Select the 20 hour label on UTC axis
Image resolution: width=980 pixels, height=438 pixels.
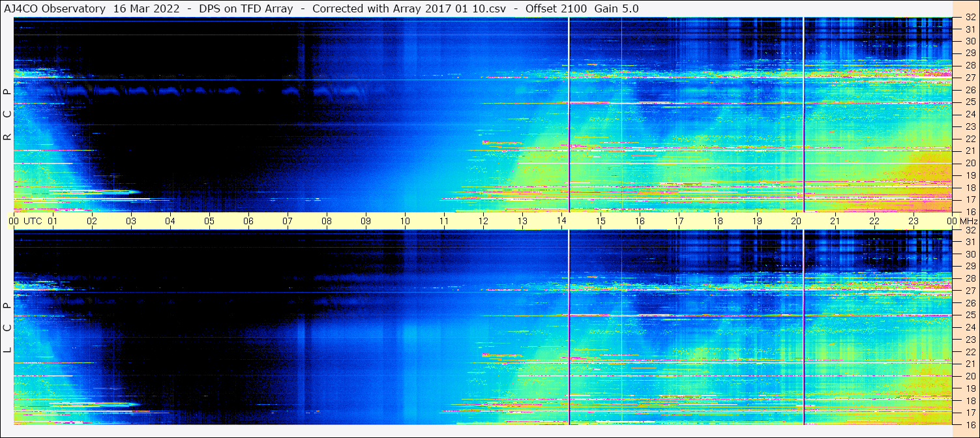coord(796,221)
